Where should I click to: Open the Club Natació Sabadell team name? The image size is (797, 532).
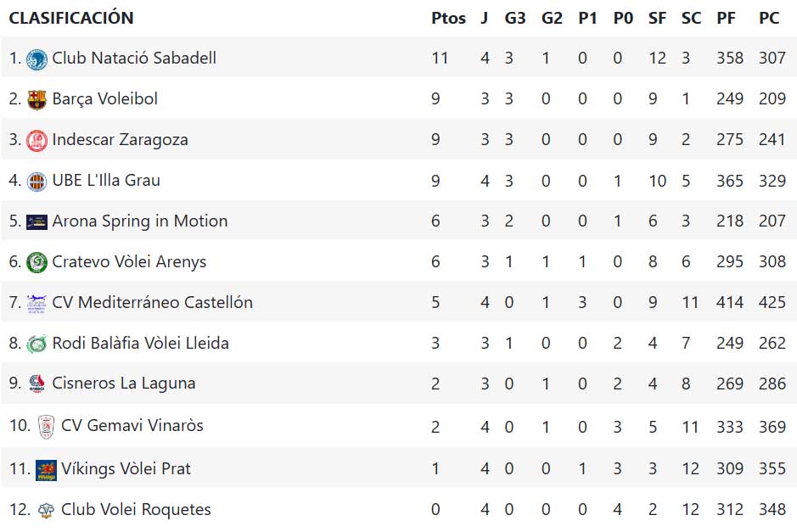pos(134,59)
